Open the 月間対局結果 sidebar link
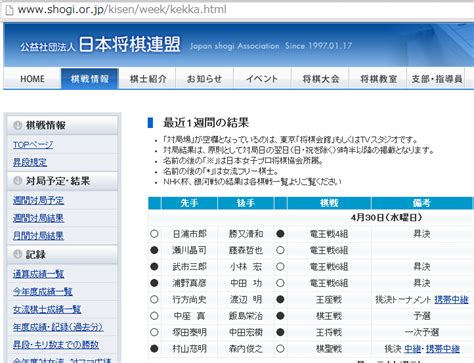Viewport: 474px width, 363px height. click(x=38, y=236)
